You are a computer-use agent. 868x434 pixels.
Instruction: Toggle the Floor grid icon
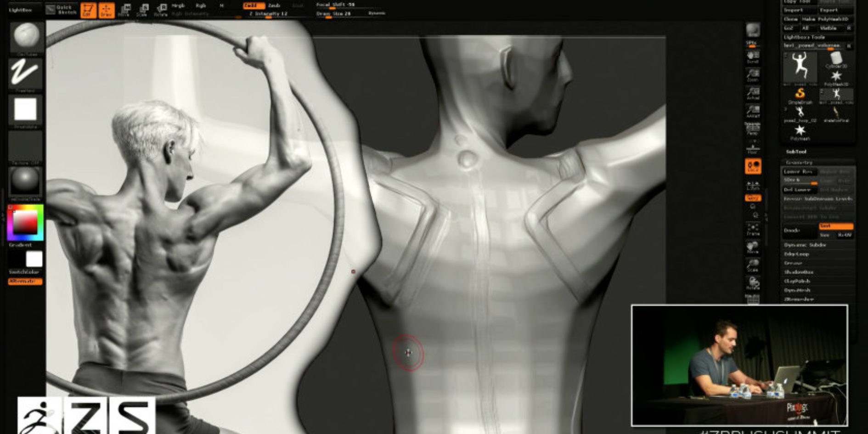click(x=753, y=148)
